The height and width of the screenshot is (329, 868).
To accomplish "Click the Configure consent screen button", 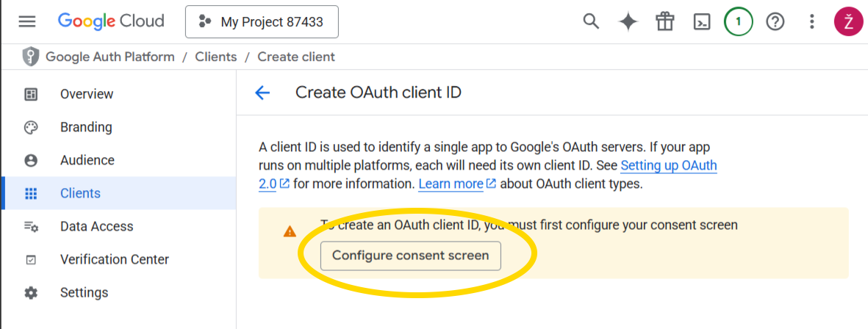I will [x=411, y=256].
